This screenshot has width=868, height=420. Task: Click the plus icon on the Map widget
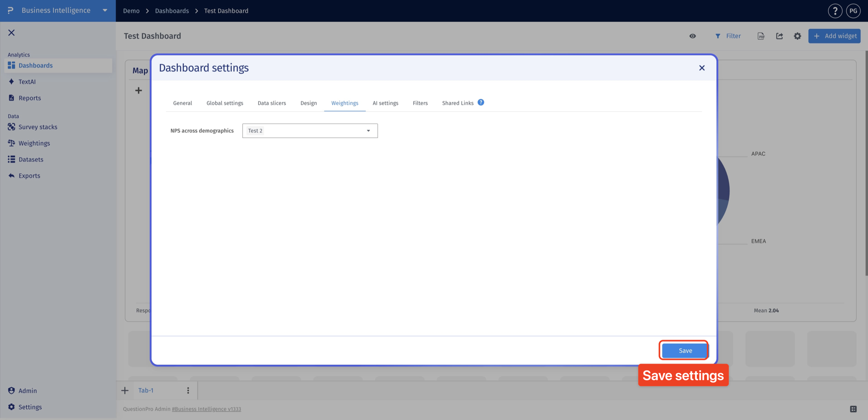point(138,91)
